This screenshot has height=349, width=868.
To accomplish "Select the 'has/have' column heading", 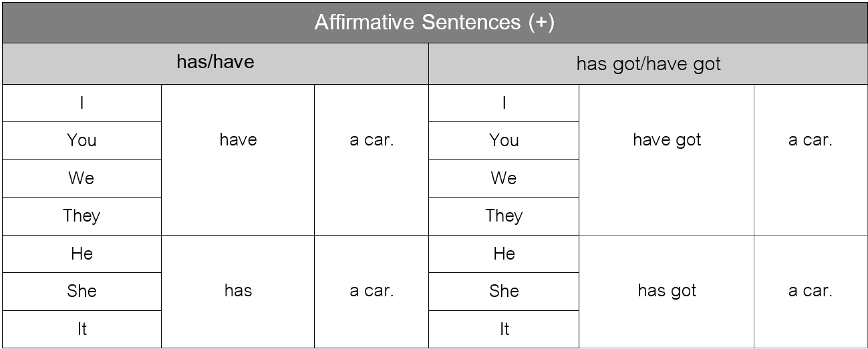I will click(215, 63).
